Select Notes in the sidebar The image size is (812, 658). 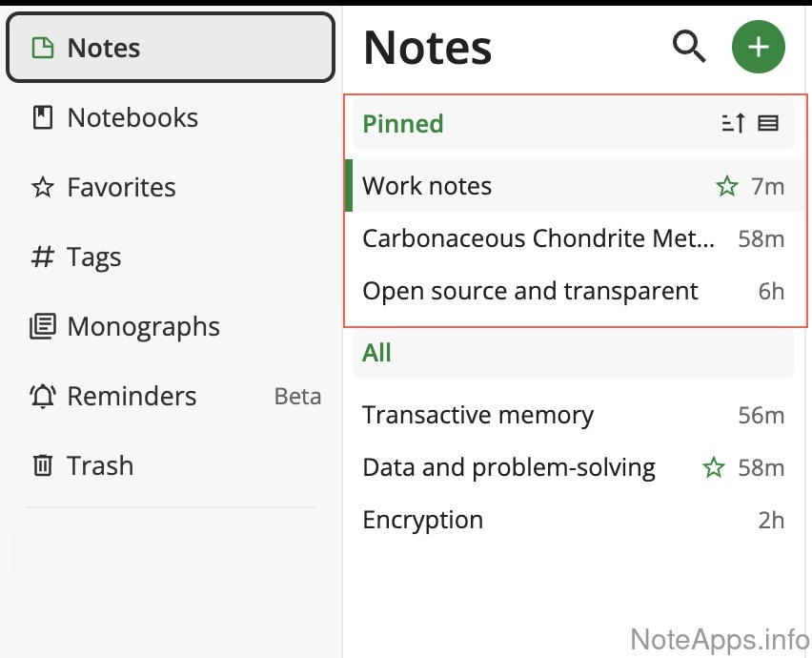pos(103,48)
